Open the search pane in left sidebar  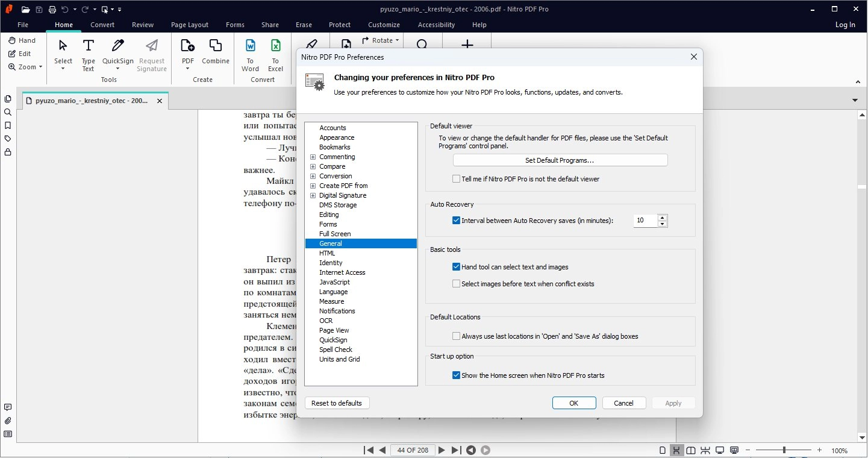8,112
